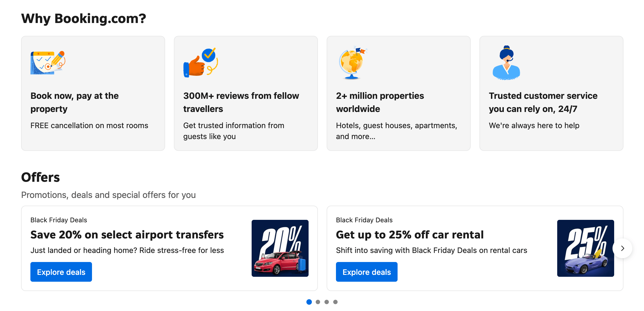Open the 25% car rental image
This screenshot has width=644, height=311.
(585, 248)
